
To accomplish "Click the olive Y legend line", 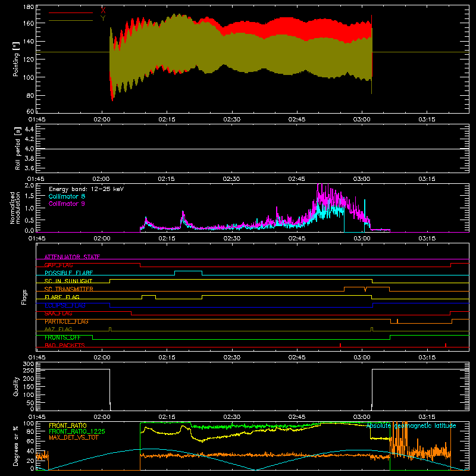I will click(x=71, y=21).
